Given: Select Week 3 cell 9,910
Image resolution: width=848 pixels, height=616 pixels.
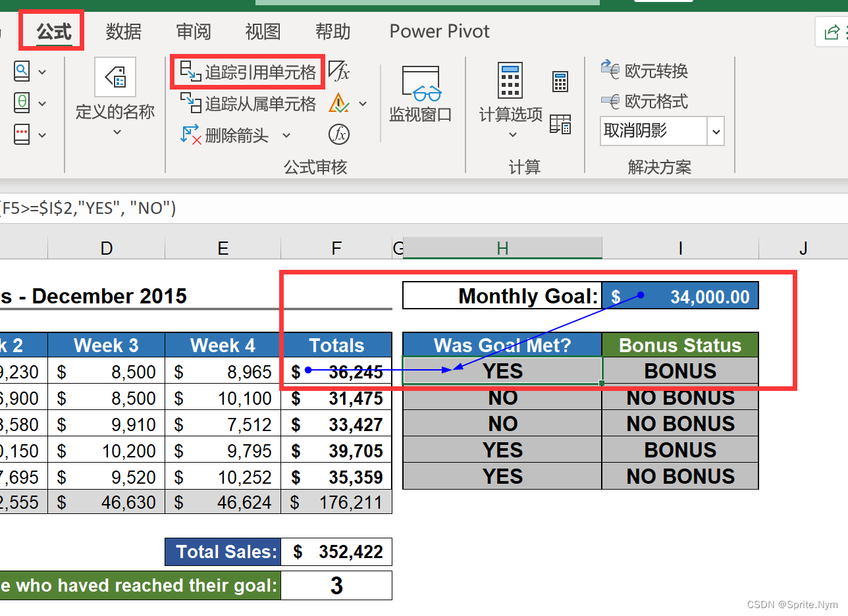Looking at the screenshot, I should click(107, 424).
